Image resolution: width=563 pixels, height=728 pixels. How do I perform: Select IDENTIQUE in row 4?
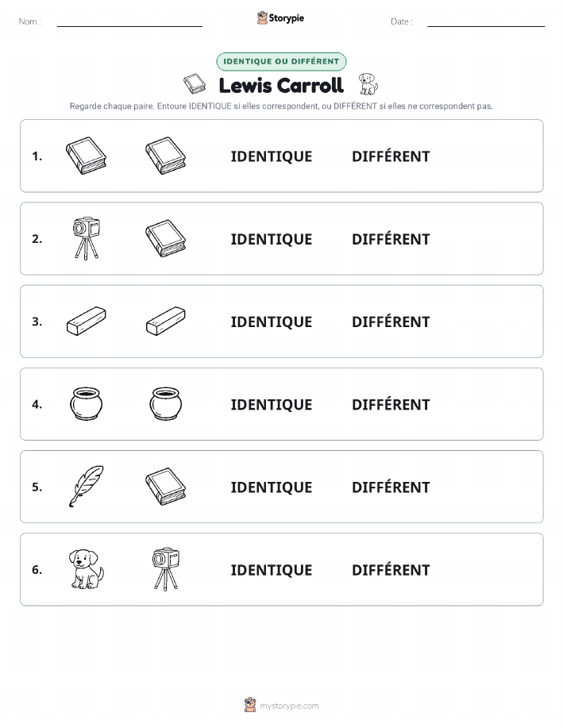click(x=272, y=404)
